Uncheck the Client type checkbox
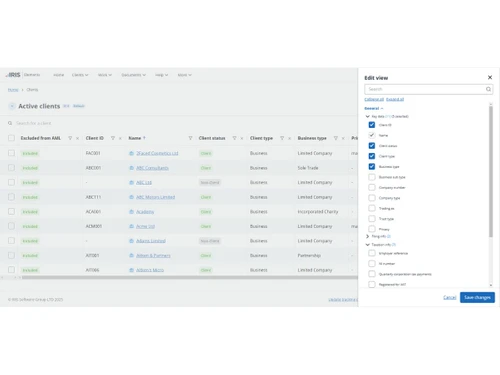500x375 pixels. point(372,156)
